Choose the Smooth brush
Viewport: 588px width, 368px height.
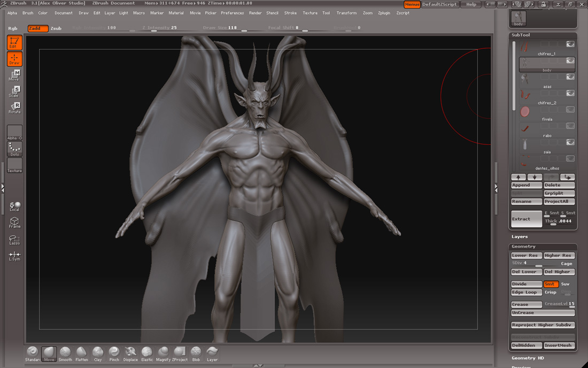(x=65, y=354)
